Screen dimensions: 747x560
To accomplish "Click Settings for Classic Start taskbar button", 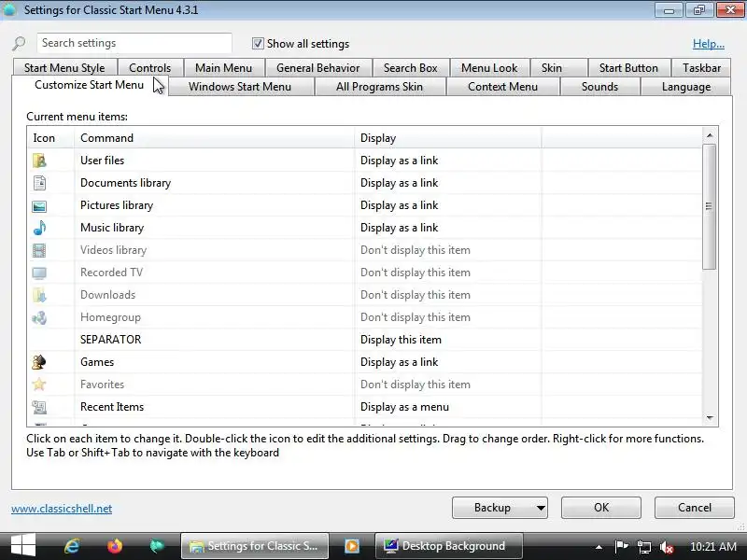I will pos(255,546).
